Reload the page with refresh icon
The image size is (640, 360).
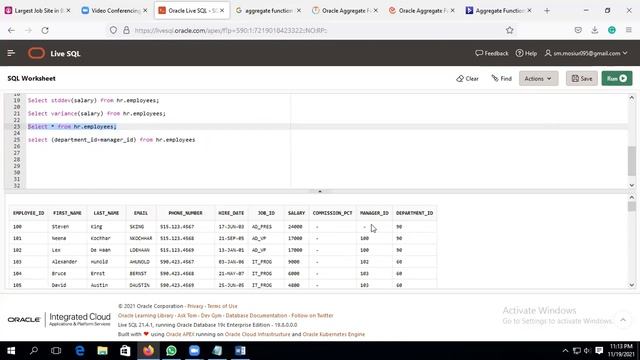[45, 30]
